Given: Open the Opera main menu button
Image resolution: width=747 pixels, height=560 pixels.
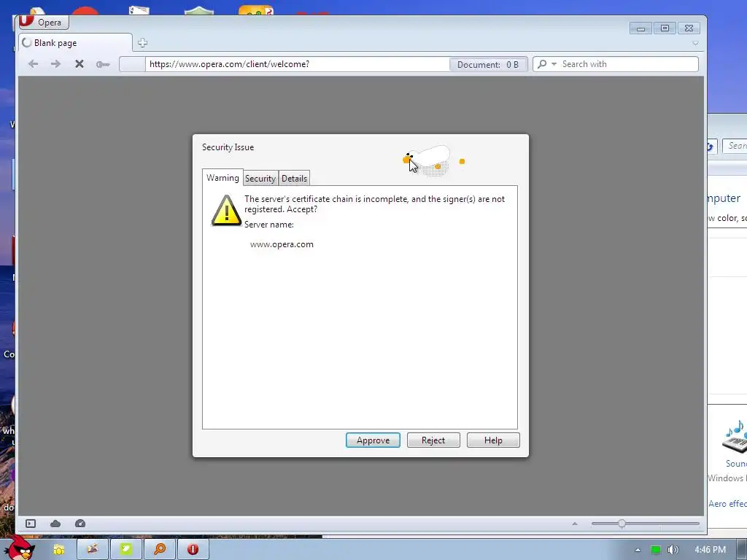Looking at the screenshot, I should (44, 22).
